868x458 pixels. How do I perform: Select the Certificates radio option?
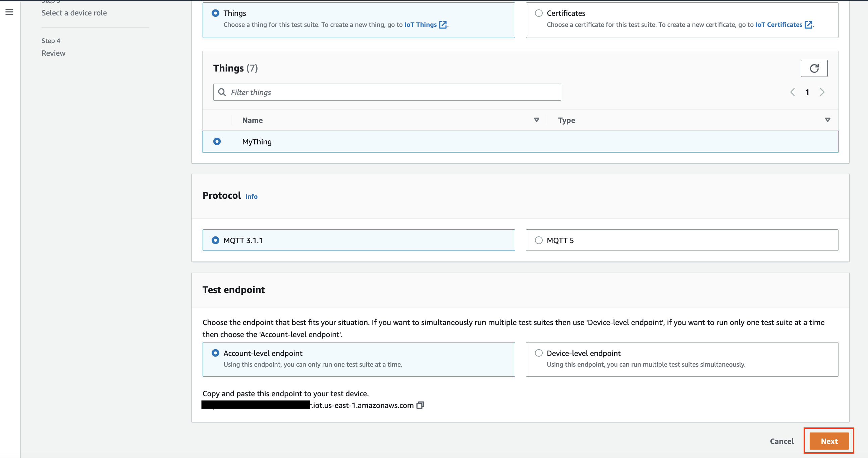pyautogui.click(x=538, y=13)
